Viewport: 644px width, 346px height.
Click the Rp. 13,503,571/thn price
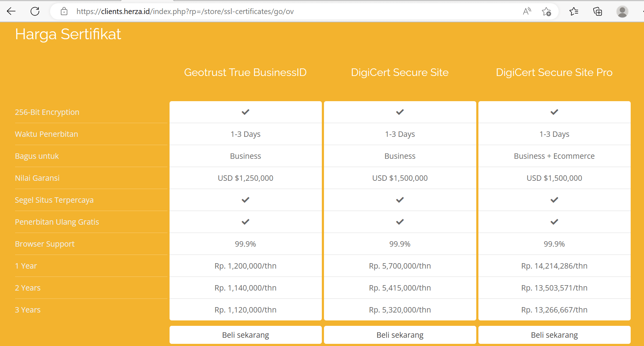(x=554, y=288)
